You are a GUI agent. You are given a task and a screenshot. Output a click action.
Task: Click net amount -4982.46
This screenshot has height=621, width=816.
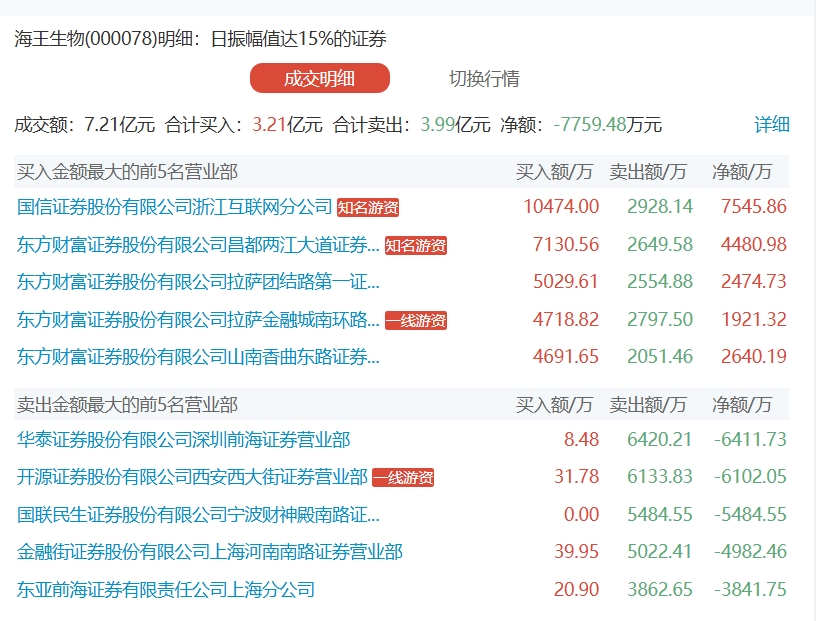(750, 552)
